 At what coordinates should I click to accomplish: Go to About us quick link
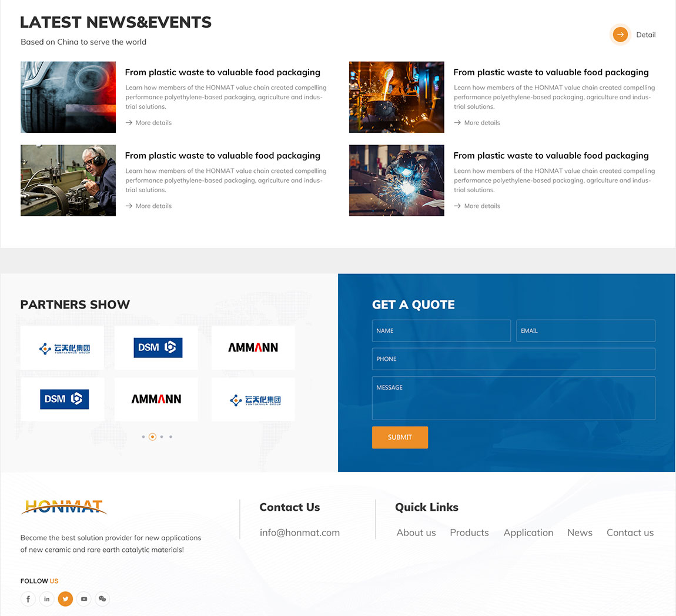[416, 533]
